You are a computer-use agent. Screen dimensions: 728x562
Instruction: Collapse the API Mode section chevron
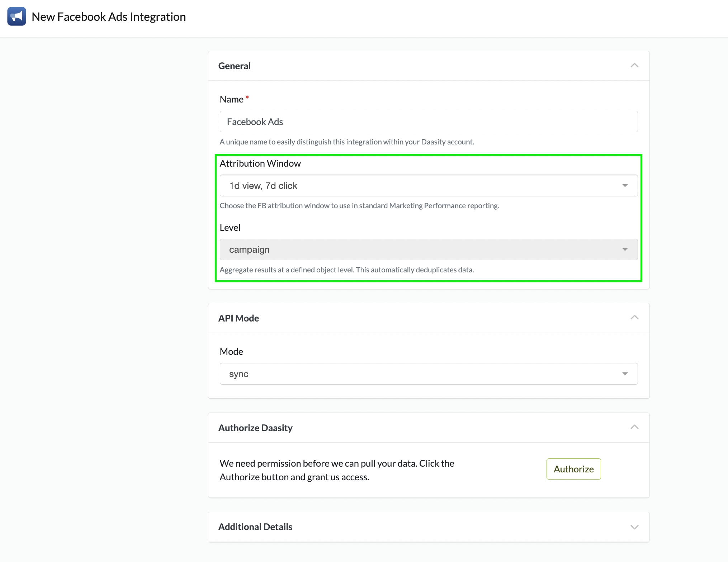point(634,318)
